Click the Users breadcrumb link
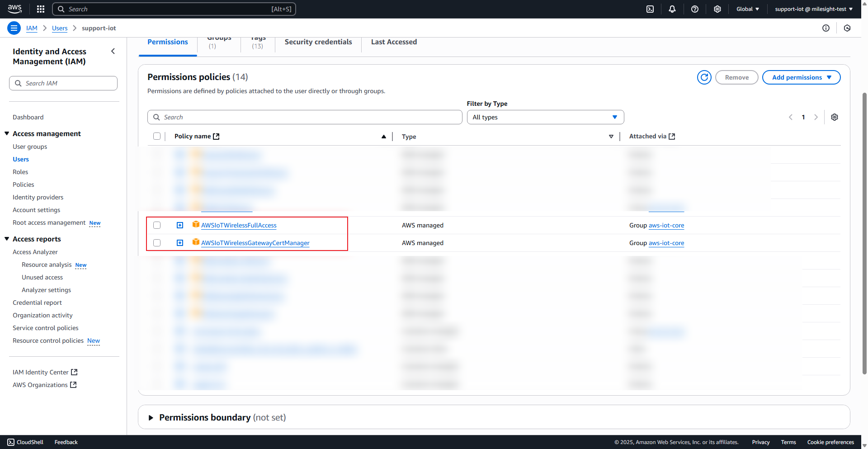 coord(60,28)
